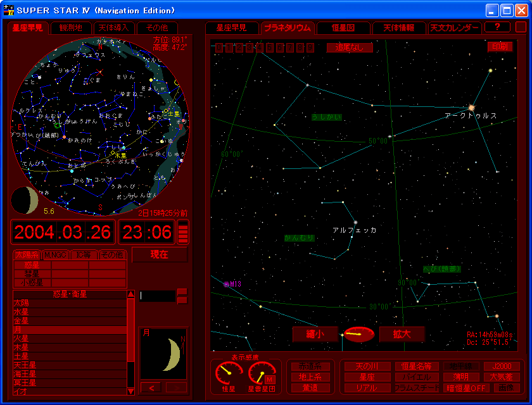532x405 pixels.
Task: Adjust the 星雲星団 sensitivity dial
Action: [x=261, y=373]
